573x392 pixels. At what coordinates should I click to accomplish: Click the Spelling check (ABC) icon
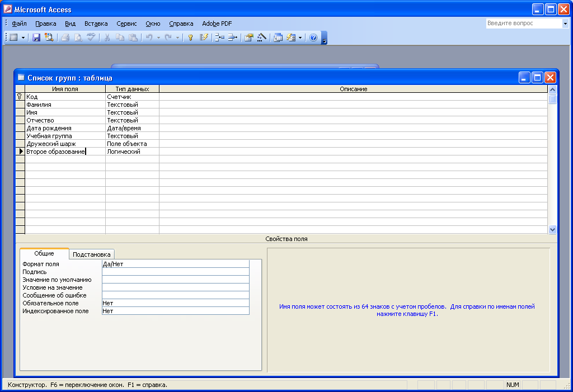coord(91,37)
